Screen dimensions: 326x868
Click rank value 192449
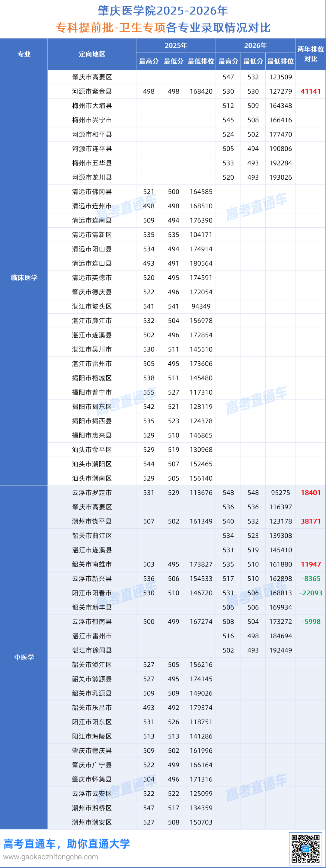point(280,650)
